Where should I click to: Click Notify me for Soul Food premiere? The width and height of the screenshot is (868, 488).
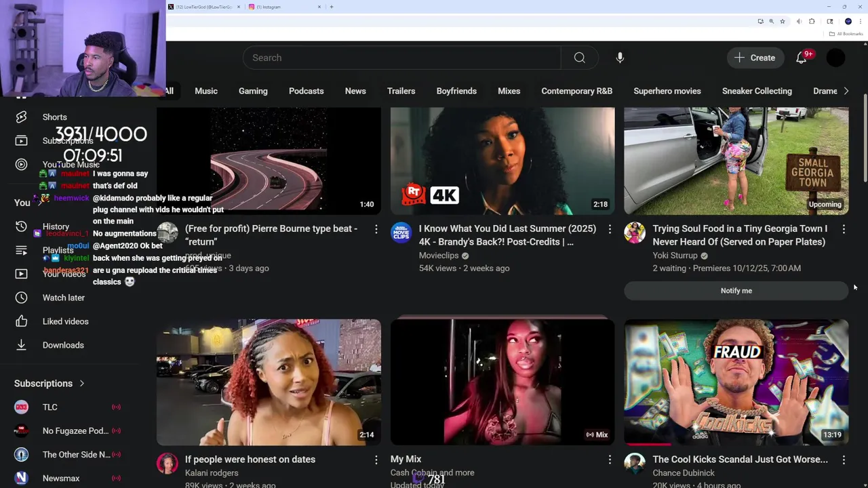click(x=736, y=291)
